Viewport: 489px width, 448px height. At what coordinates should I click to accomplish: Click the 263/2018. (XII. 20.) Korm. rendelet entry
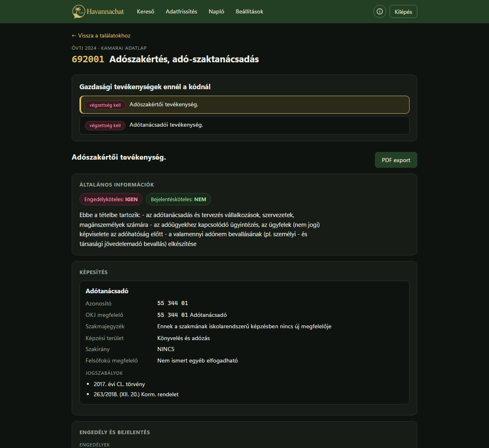(x=136, y=394)
